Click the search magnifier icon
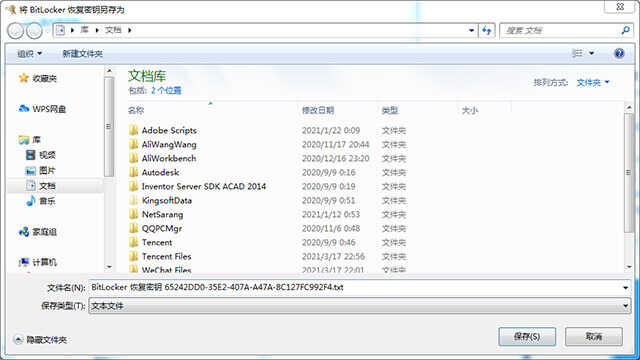The width and height of the screenshot is (640, 360). pyautogui.click(x=625, y=30)
